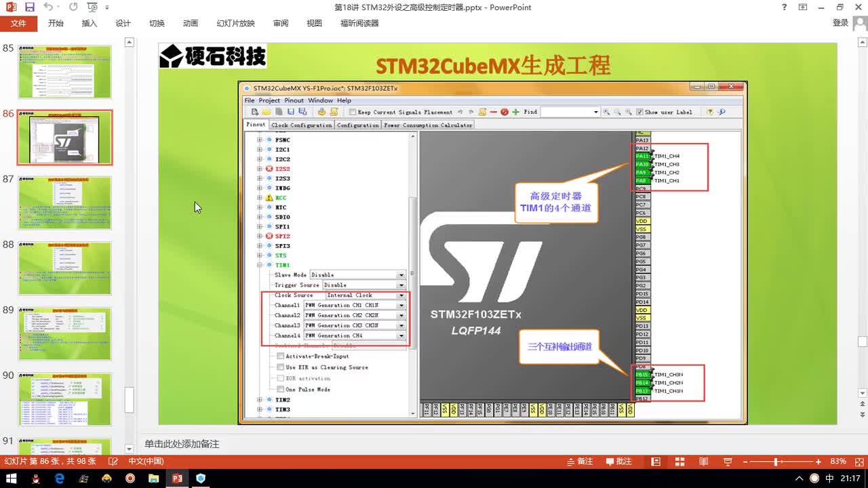Open PowerPoint Help question mark
This screenshot has width=868, height=488.
click(x=785, y=7)
